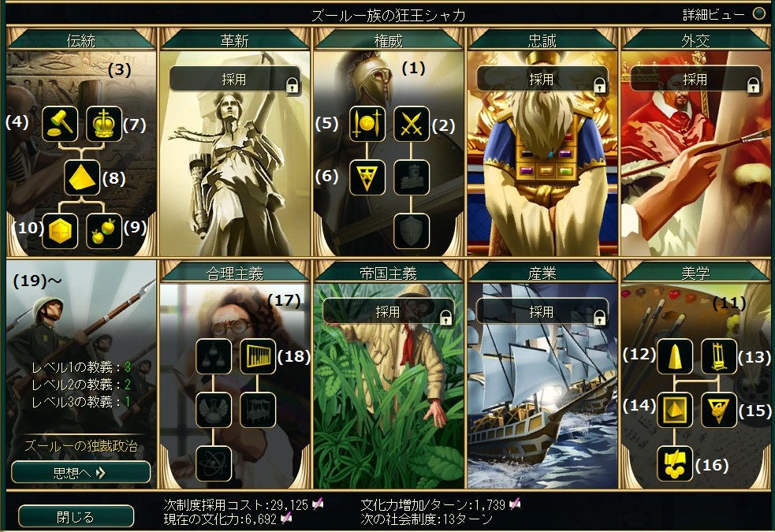Click the 採用 button for 外交 tree
775x532 pixels.
[696, 79]
